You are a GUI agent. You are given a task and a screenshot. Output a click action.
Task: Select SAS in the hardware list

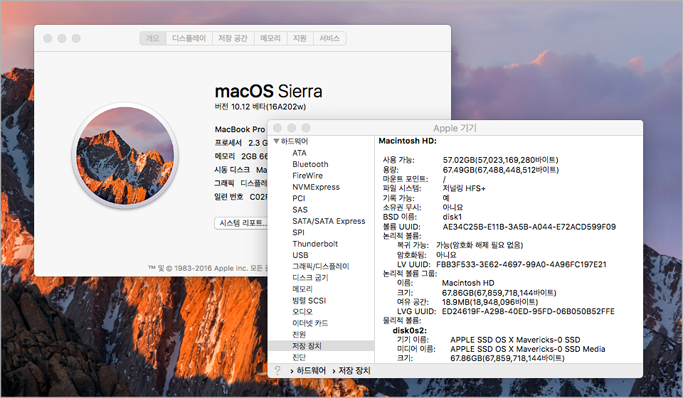point(300,209)
